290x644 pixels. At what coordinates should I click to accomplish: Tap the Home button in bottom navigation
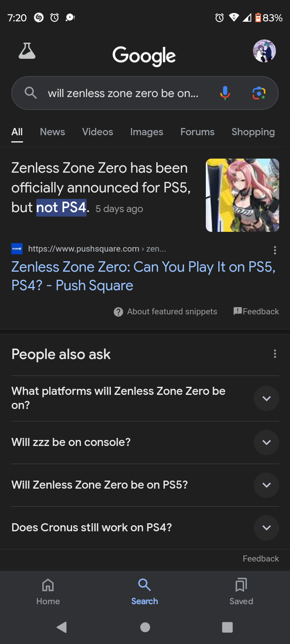pos(48,591)
